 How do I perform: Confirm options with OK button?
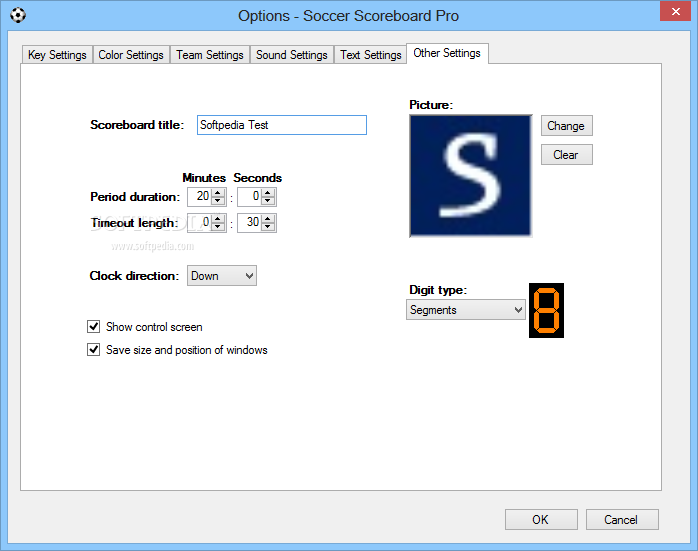pos(541,519)
